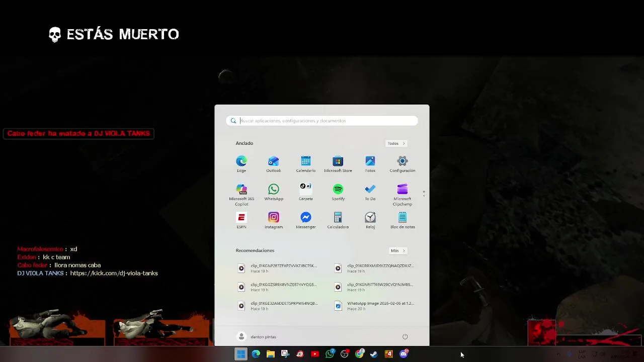Open the Calculadora app

(x=338, y=220)
